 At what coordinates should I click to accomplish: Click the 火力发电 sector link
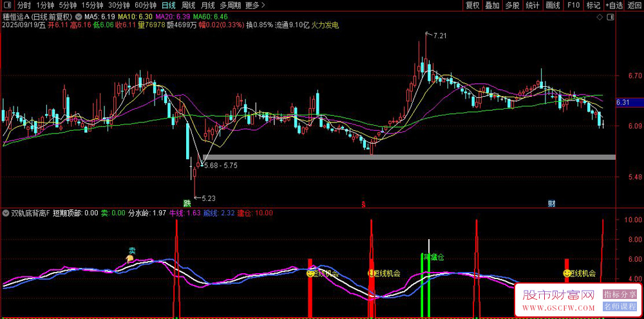click(325, 25)
